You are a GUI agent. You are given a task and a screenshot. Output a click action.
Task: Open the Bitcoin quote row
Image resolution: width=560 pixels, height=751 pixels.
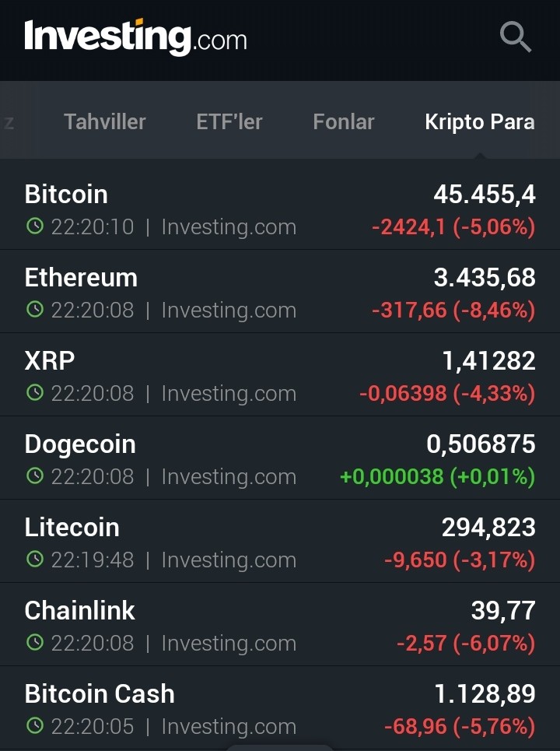(280, 208)
